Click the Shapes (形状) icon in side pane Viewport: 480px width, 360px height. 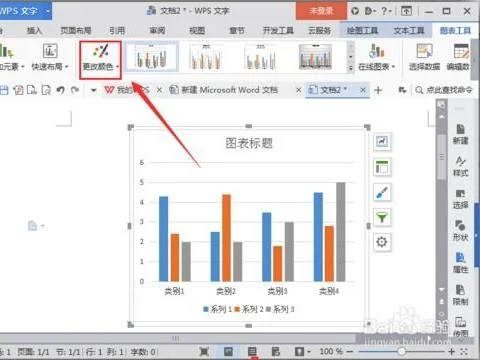pos(460,226)
